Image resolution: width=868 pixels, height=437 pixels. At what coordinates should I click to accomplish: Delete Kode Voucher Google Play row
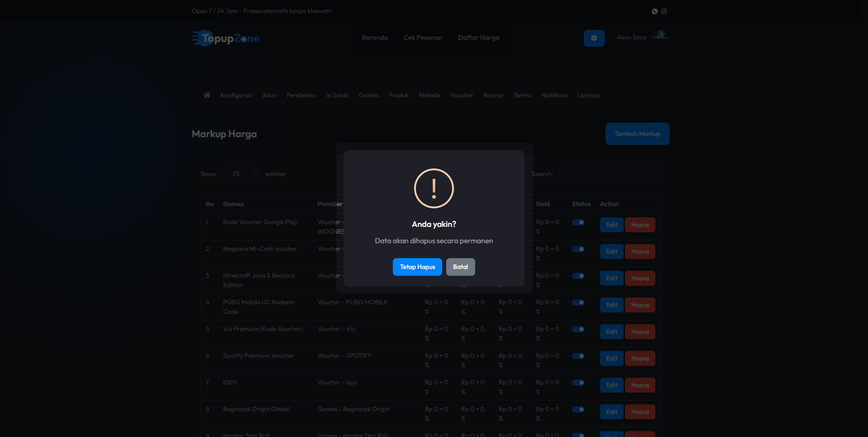point(640,225)
